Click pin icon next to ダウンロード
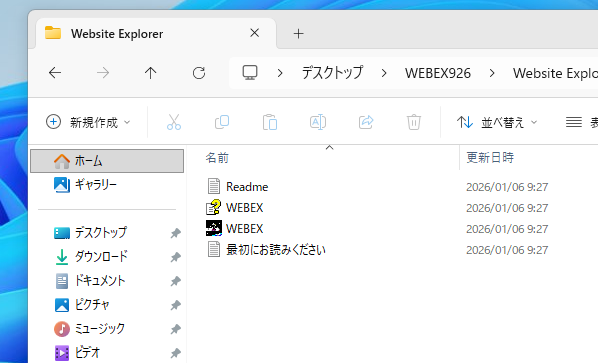The height and width of the screenshot is (363, 598). [175, 257]
